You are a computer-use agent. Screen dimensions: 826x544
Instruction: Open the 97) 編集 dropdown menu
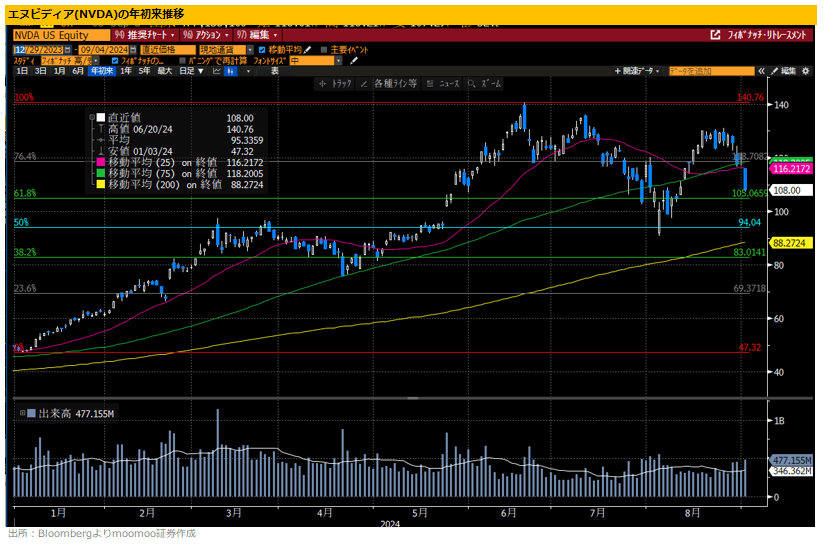257,35
